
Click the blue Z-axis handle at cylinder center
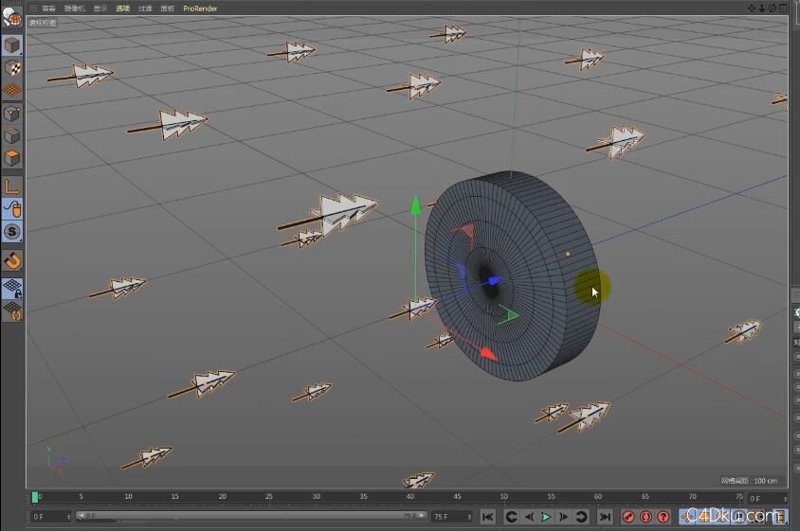[495, 280]
